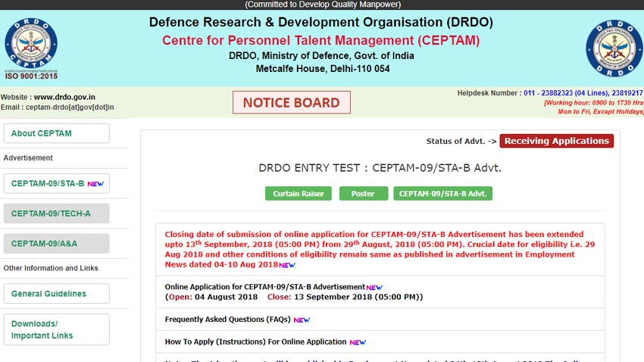Screen dimensions: 644x362
Task: Click 'Metcalfe House, Delhi-110 054' address text
Action: 323,69
